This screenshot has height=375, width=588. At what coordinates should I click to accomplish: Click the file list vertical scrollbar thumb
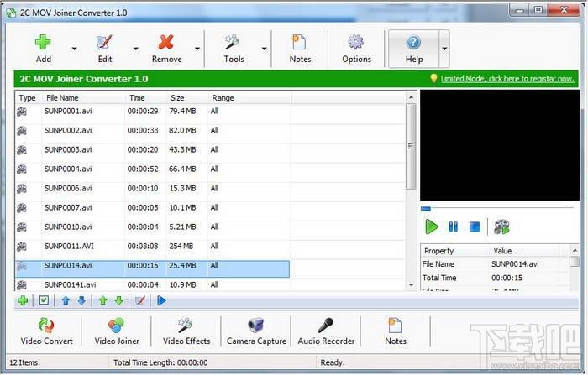[411, 146]
